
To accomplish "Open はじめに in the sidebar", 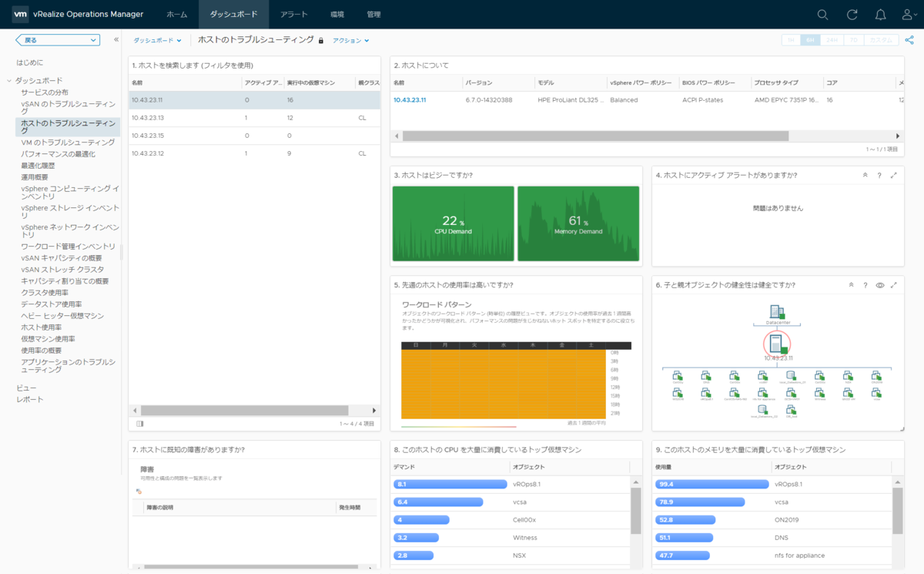I will click(30, 62).
